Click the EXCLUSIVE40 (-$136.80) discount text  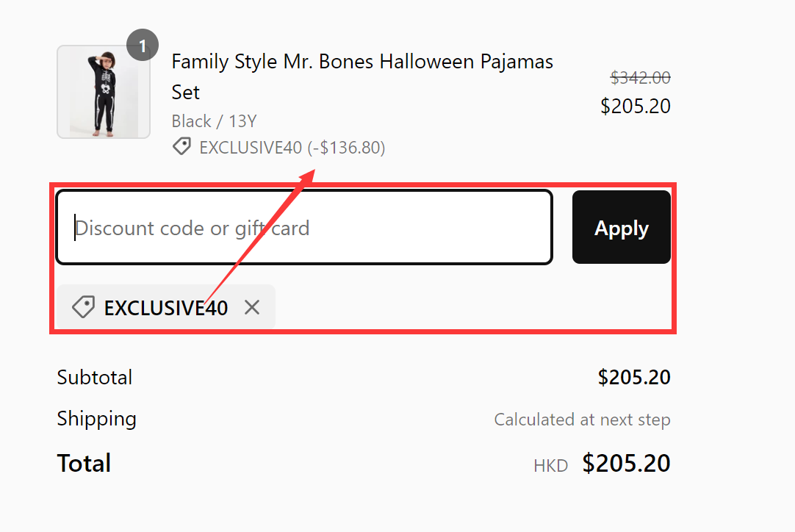click(292, 147)
